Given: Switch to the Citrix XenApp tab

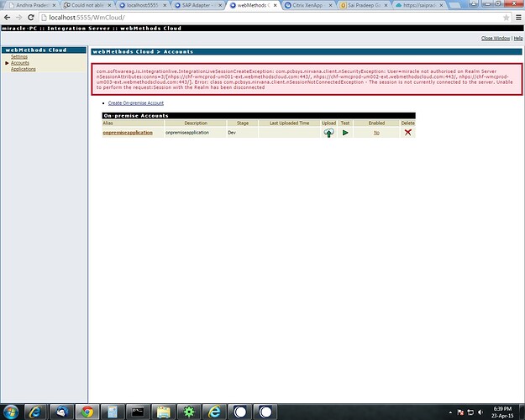Looking at the screenshot, I should [x=307, y=5].
